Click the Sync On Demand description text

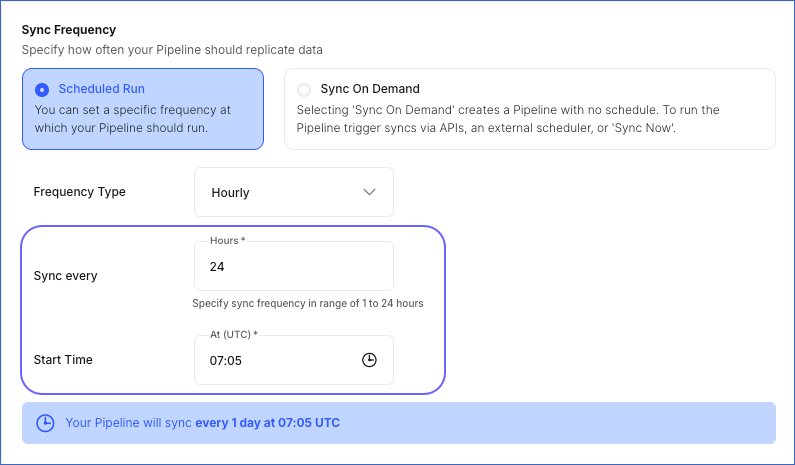[508, 118]
